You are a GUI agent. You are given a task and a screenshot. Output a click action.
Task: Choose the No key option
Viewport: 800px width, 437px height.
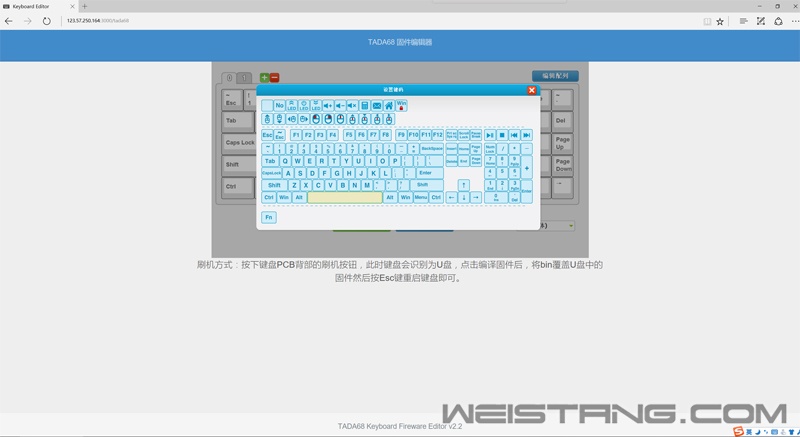(279, 106)
